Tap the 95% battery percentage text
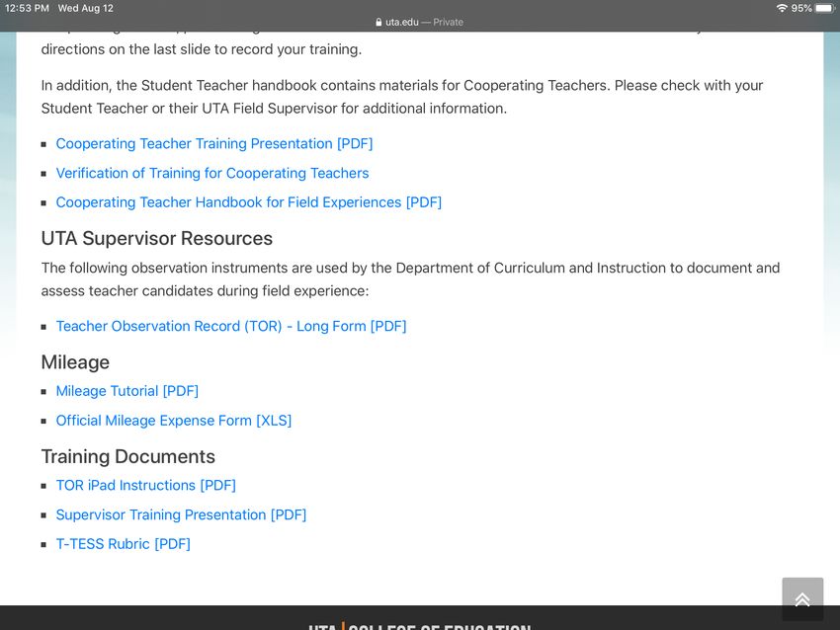The image size is (840, 630). point(801,8)
